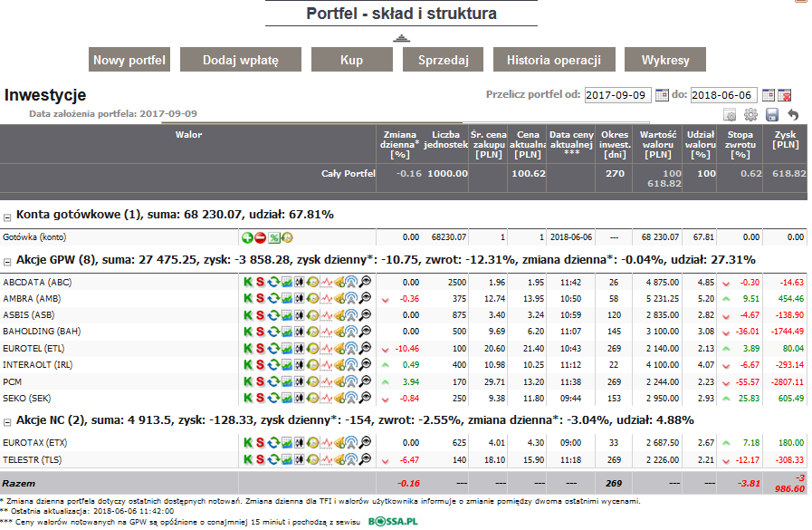Click the signal antenna icon for PCM
The width and height of the screenshot is (812, 530).
coord(351,381)
